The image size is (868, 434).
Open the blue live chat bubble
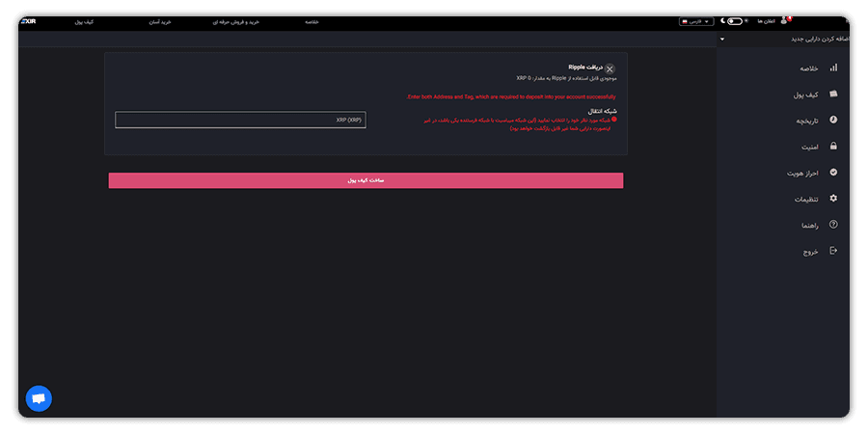[39, 398]
